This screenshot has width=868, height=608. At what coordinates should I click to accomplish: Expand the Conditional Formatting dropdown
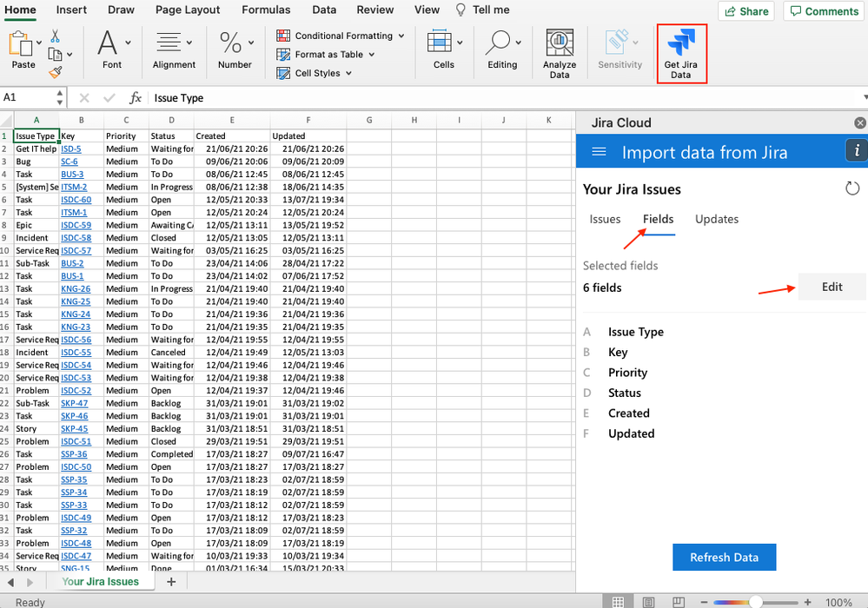click(400, 36)
